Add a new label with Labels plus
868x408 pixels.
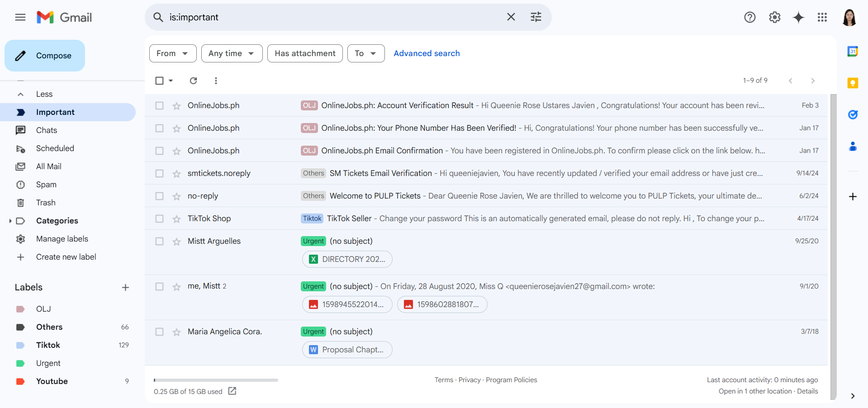125,287
